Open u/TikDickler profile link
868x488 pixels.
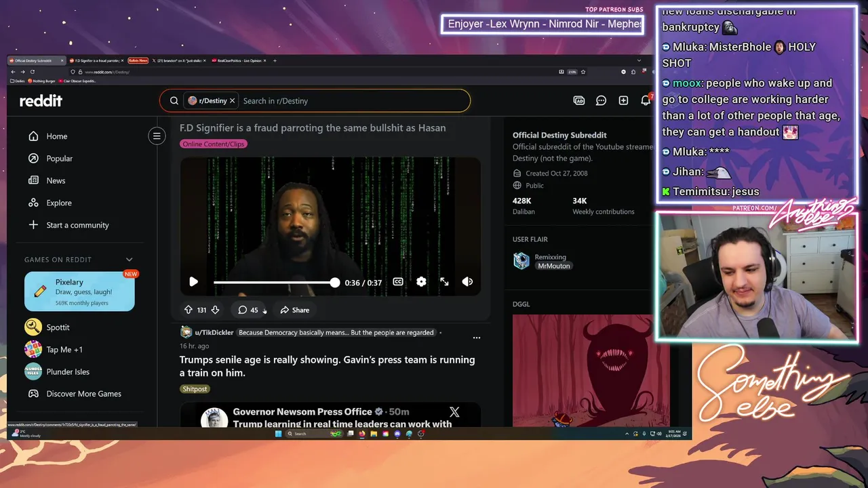[x=214, y=333]
